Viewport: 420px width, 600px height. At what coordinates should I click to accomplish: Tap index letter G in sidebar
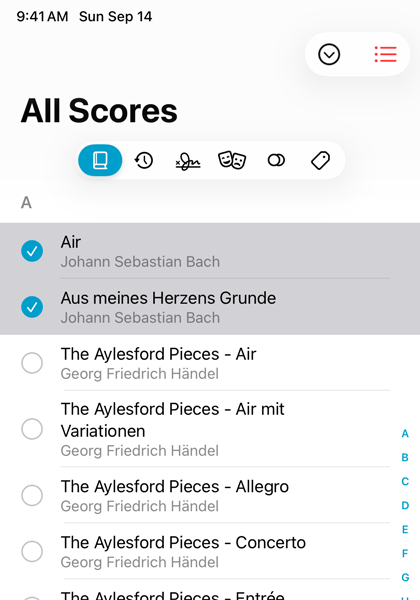(x=405, y=577)
